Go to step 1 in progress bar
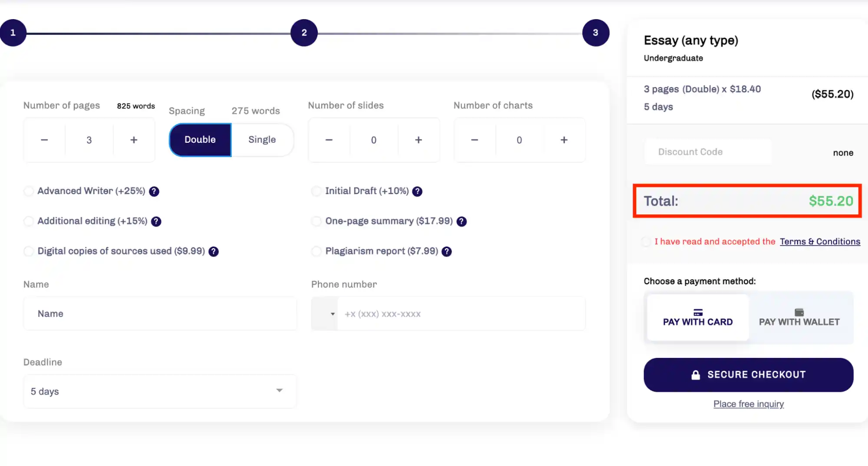 click(x=13, y=33)
